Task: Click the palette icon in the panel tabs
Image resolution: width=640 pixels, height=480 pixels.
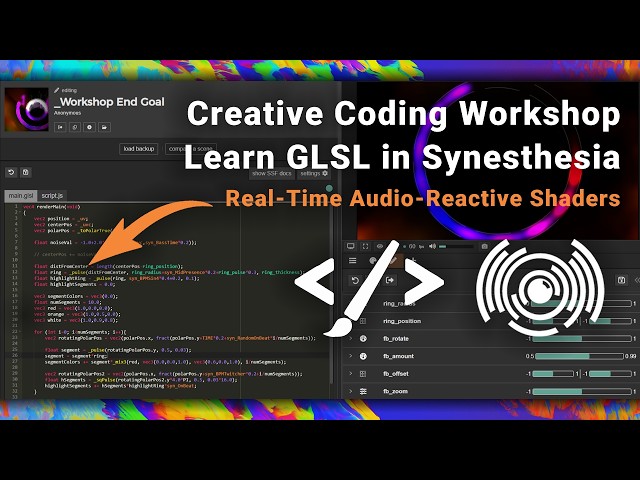Action: (373, 260)
